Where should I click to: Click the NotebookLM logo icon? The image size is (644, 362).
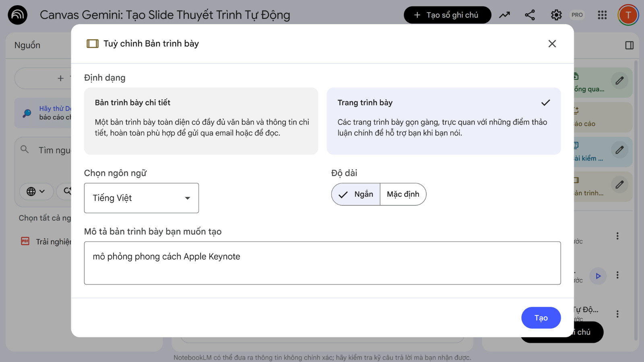(17, 15)
